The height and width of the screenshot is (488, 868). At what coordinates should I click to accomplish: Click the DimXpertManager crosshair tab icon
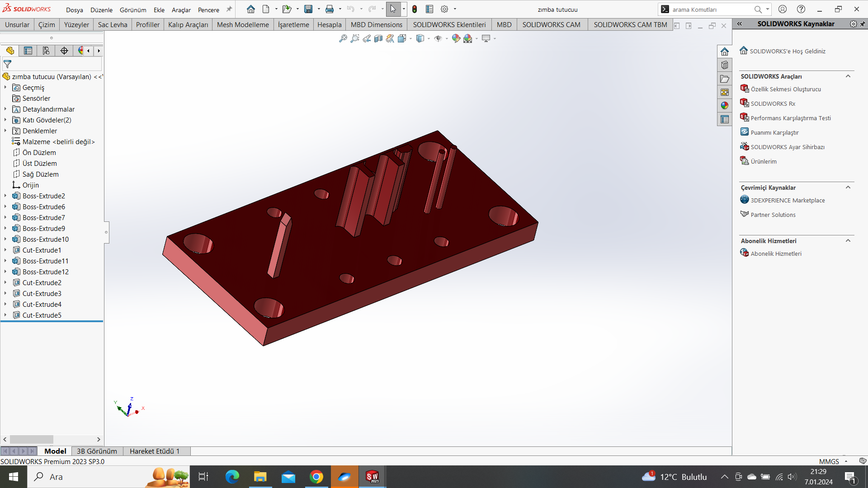coord(64,51)
